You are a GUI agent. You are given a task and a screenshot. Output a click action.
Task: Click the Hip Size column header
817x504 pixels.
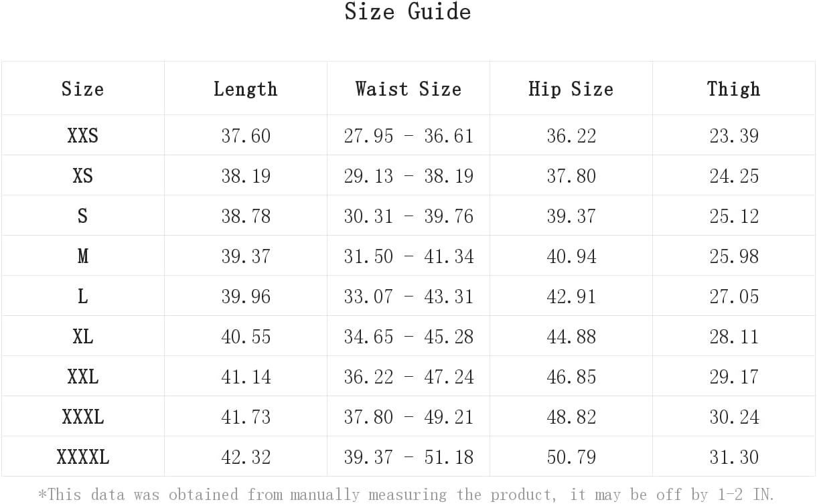coord(571,89)
